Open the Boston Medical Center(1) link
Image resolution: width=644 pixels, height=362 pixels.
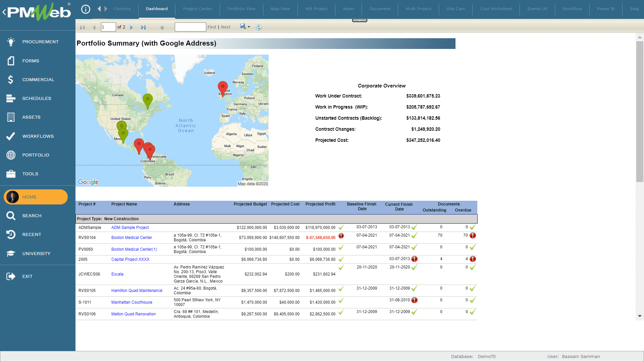click(134, 249)
